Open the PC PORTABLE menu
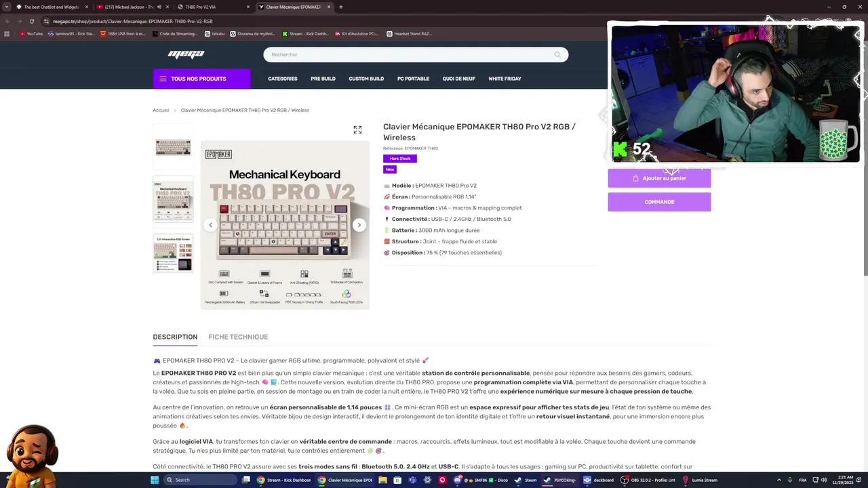868x488 pixels. click(x=413, y=79)
